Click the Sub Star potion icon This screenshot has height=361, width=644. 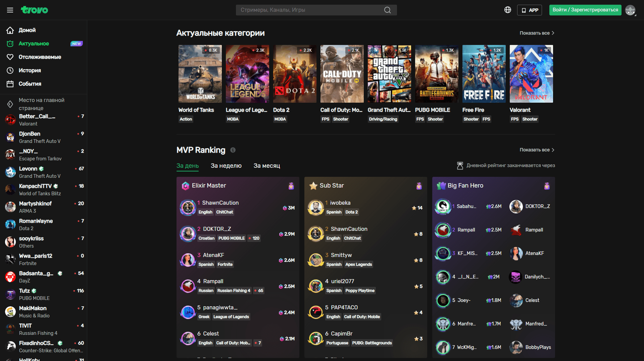pos(419,186)
